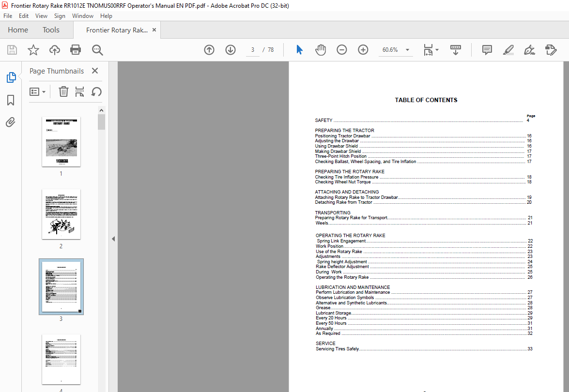Image resolution: width=569 pixels, height=392 pixels.
Task: Open the Edit menu
Action: 24,16
